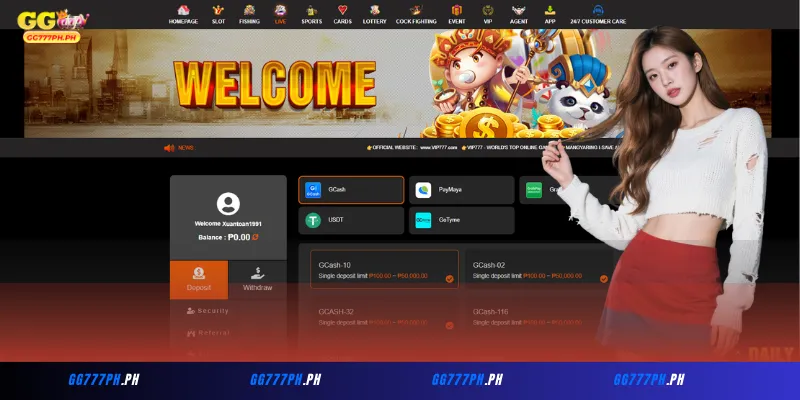The height and width of the screenshot is (400, 800).
Task: Select the GCash-116 deposit channel card
Action: click(539, 316)
